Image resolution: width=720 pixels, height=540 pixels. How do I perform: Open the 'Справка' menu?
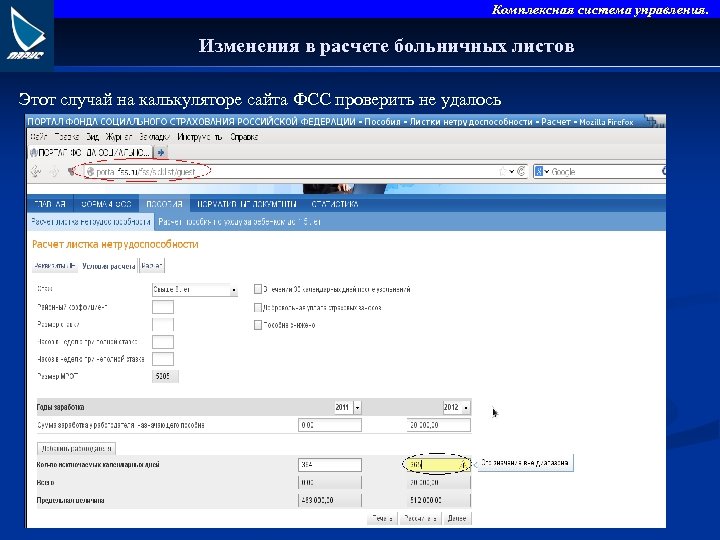(244, 137)
